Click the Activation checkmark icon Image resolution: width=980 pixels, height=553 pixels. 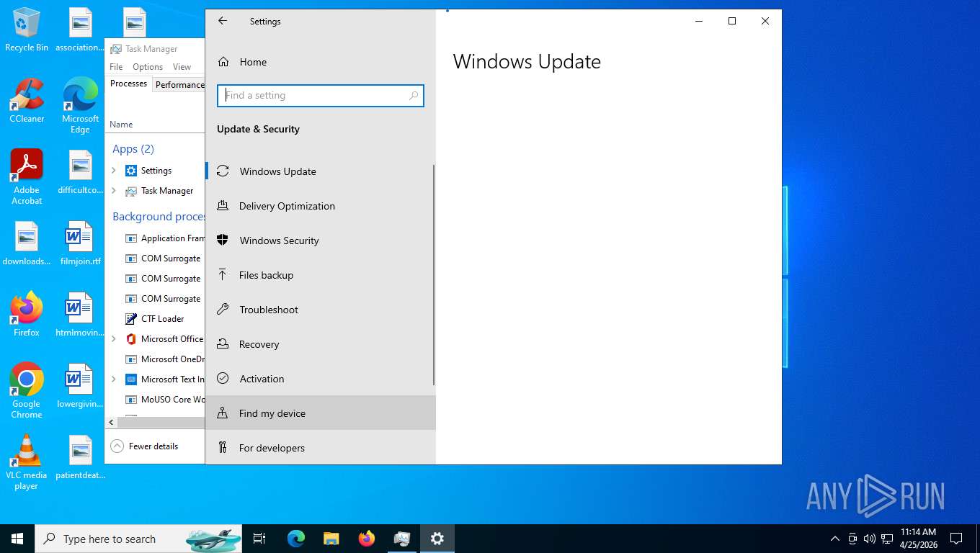223,379
